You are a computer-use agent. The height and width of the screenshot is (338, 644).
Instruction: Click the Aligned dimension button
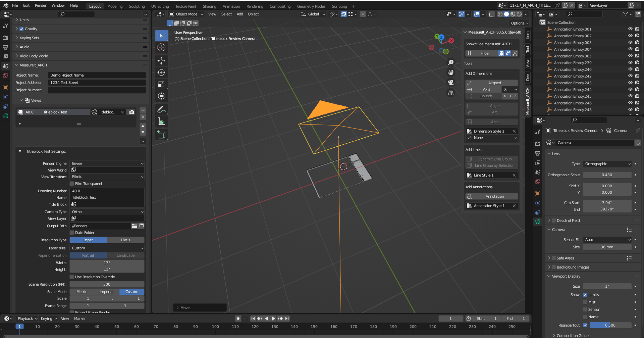coord(492,83)
